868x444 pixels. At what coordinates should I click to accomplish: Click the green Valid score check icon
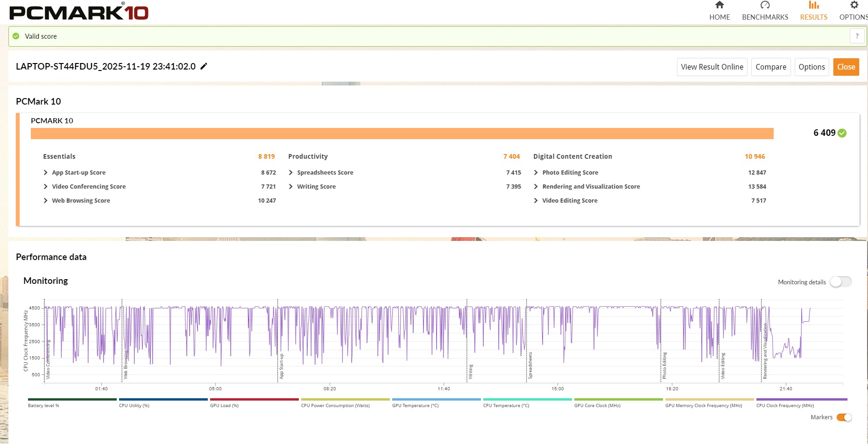pos(16,36)
